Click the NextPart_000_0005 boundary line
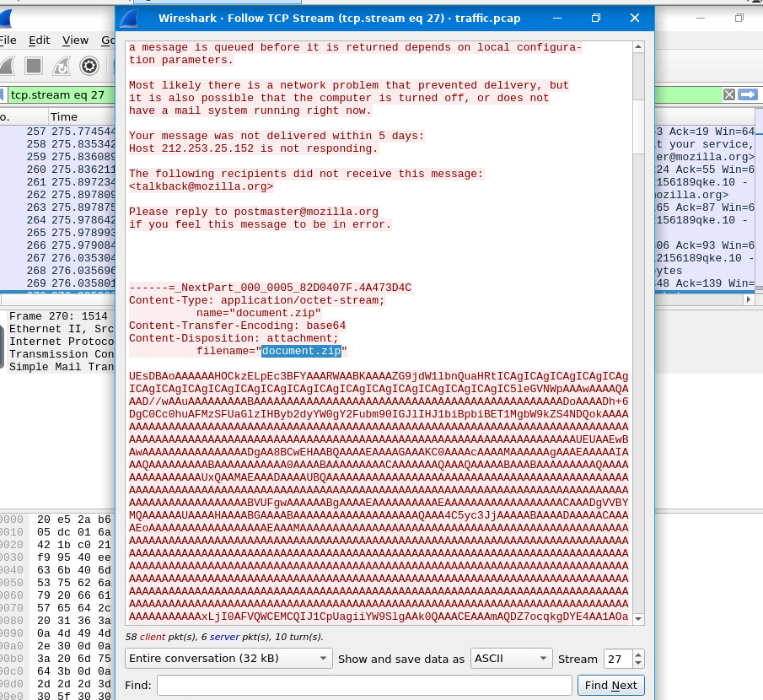Image resolution: width=763 pixels, height=700 pixels. click(270, 288)
